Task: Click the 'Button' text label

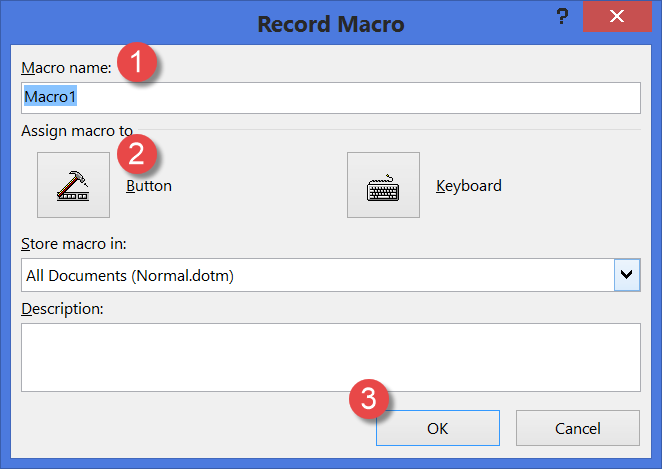Action: coord(149,186)
